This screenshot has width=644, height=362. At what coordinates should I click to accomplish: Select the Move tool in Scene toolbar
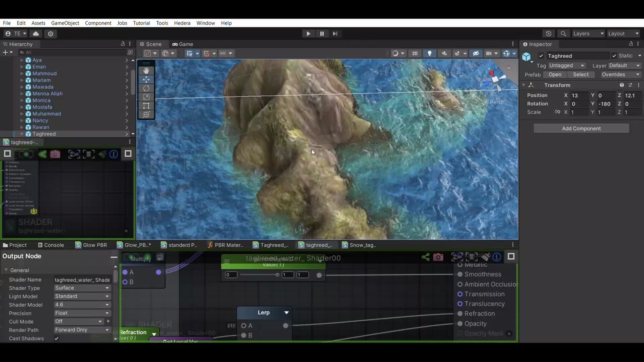(x=146, y=79)
